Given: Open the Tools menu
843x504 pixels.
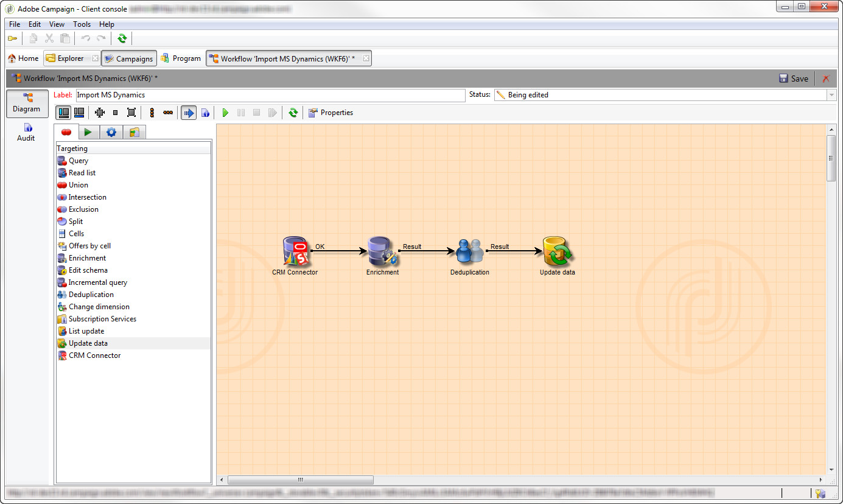Looking at the screenshot, I should coord(82,24).
